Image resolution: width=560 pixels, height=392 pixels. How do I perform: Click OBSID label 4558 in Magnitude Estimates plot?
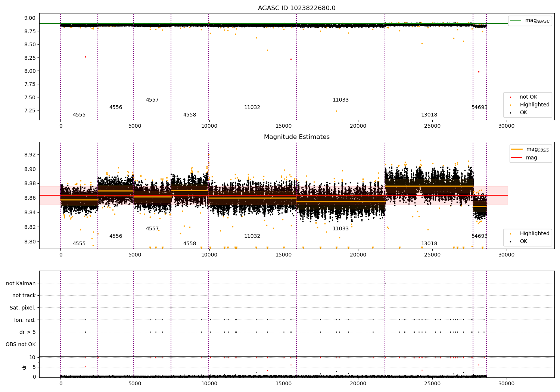(190, 244)
